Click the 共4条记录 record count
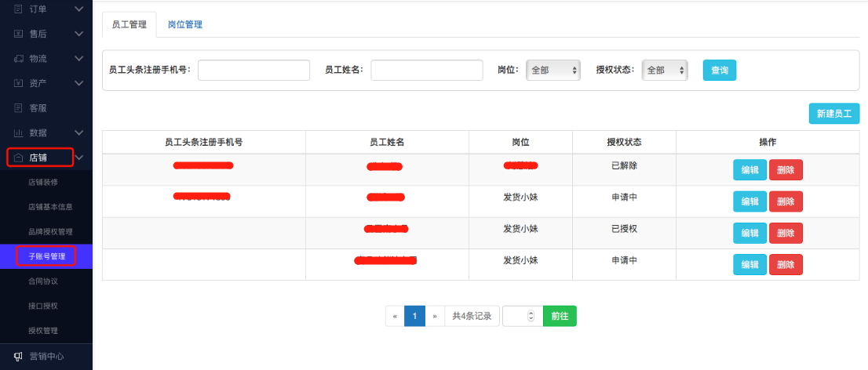The width and height of the screenshot is (868, 370). pyautogui.click(x=472, y=317)
